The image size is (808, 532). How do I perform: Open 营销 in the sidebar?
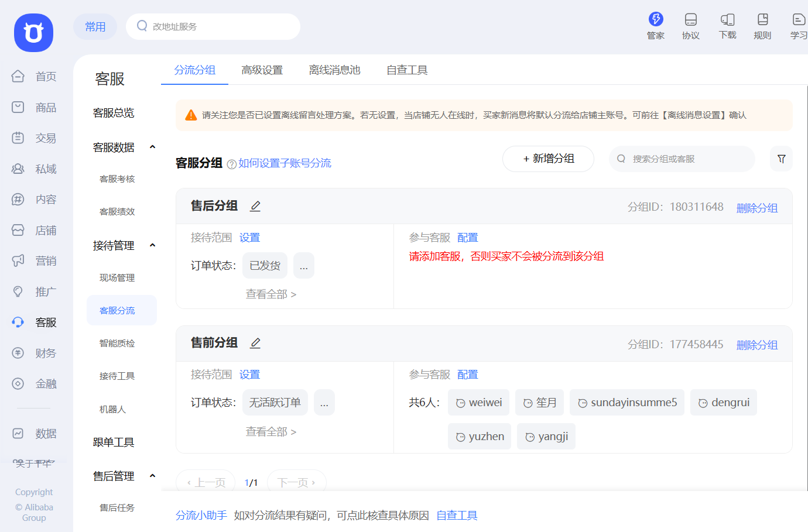(35, 261)
